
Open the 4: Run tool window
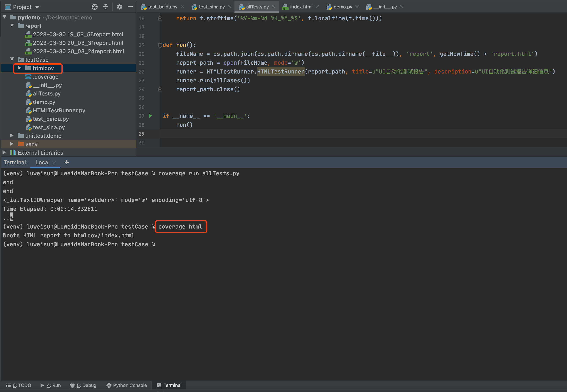(51, 385)
